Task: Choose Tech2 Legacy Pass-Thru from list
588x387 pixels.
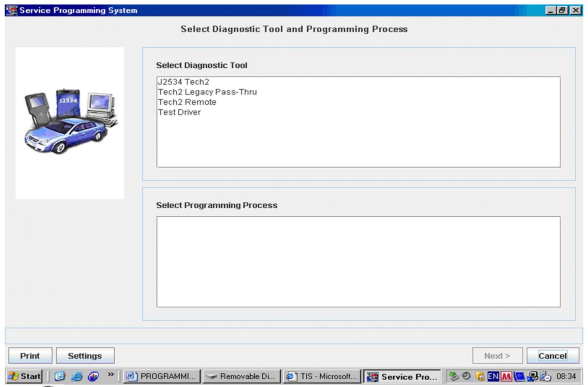Action: click(207, 92)
